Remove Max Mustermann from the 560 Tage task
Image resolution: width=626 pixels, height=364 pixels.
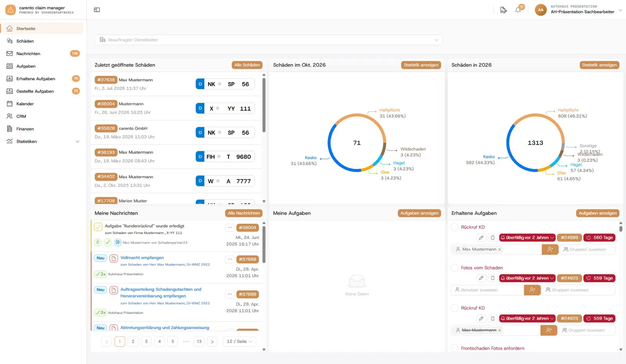[500, 249]
